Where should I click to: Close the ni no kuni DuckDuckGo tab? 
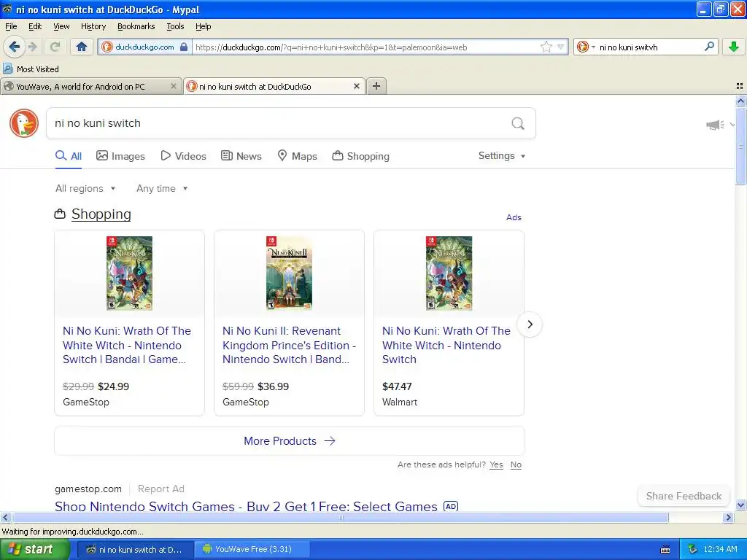(x=356, y=86)
